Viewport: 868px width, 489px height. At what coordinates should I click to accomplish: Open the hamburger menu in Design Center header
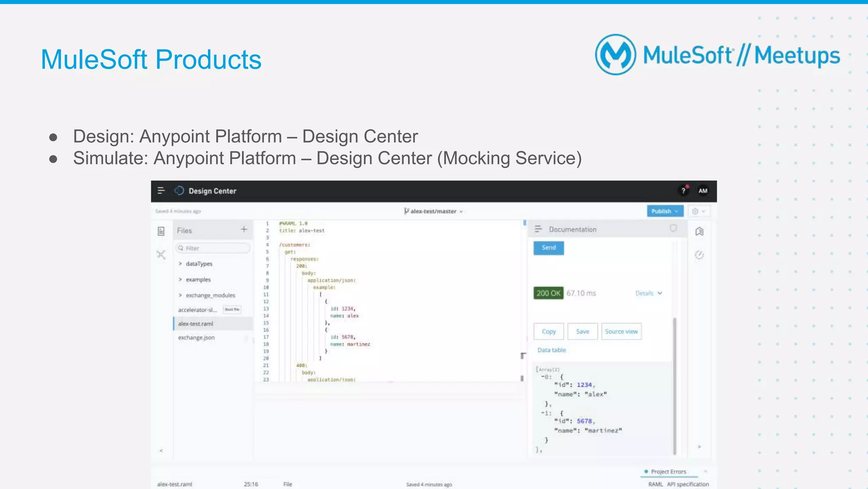pos(161,191)
